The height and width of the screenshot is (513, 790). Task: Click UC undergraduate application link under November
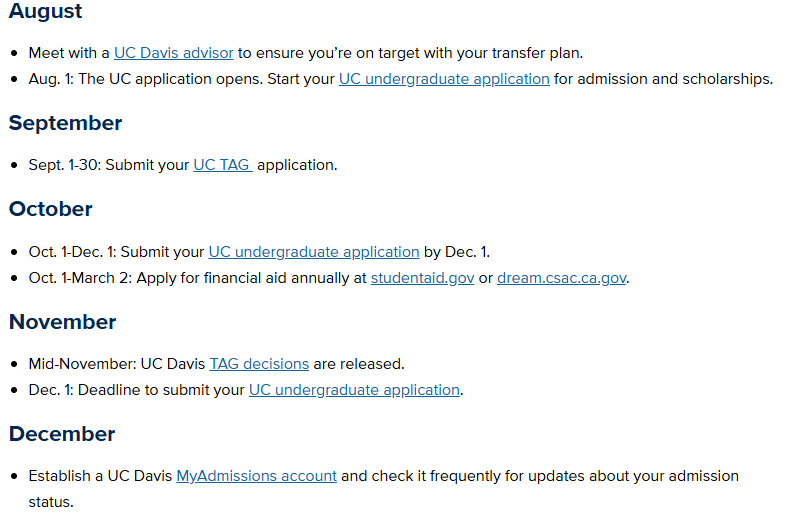(354, 390)
